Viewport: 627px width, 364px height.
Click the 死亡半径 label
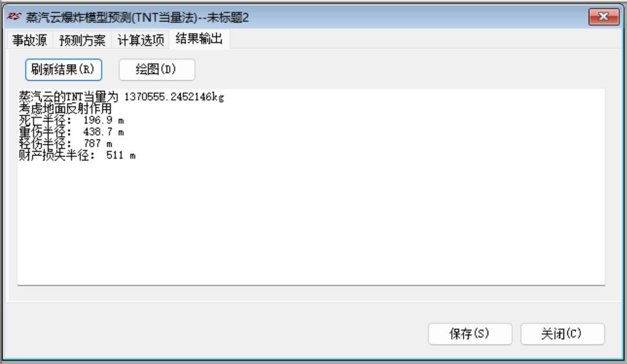tap(42, 120)
